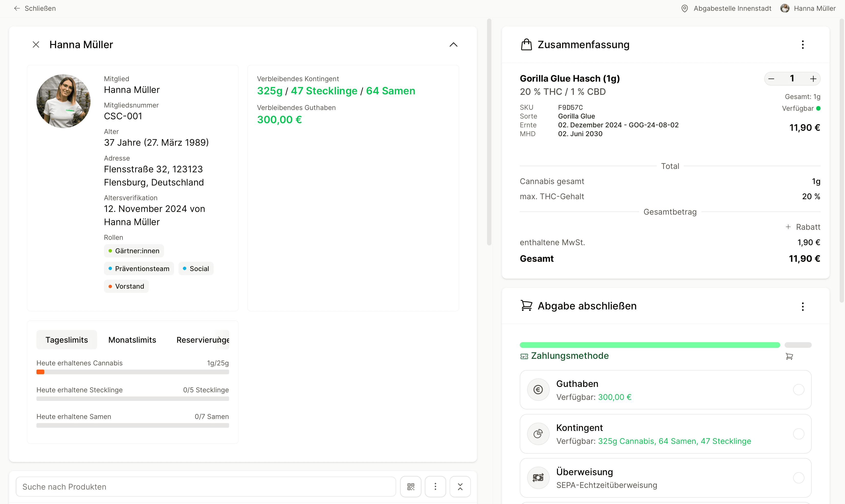
Task: Click the remaining balance 300,00 €
Action: point(279,120)
